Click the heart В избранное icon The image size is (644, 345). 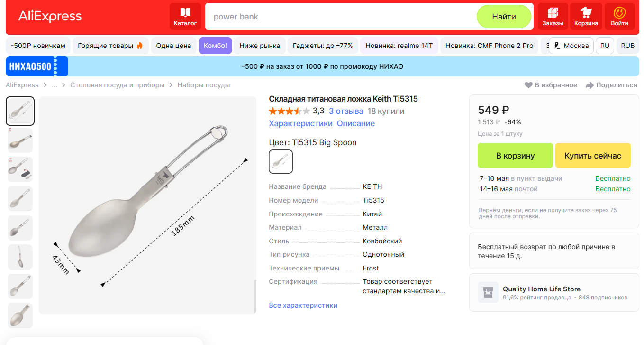pos(528,85)
